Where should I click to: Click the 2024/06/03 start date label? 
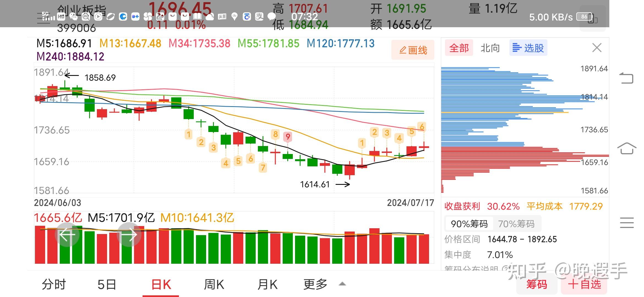pos(58,203)
